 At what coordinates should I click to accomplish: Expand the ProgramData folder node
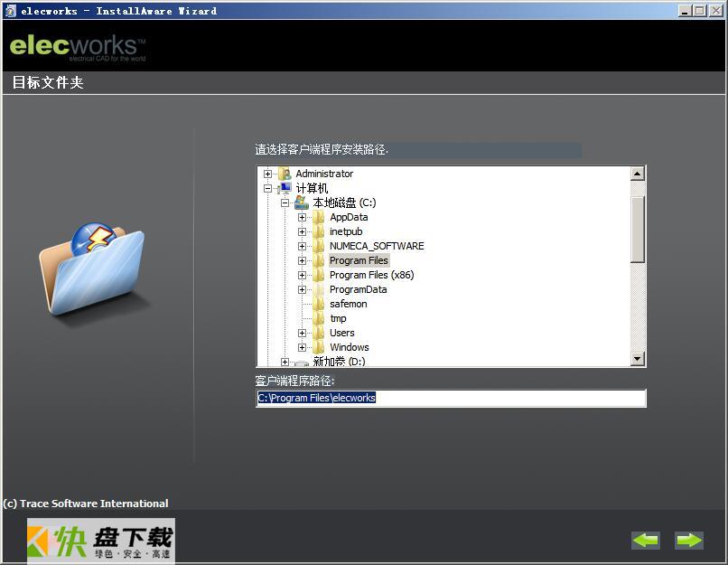pos(302,289)
